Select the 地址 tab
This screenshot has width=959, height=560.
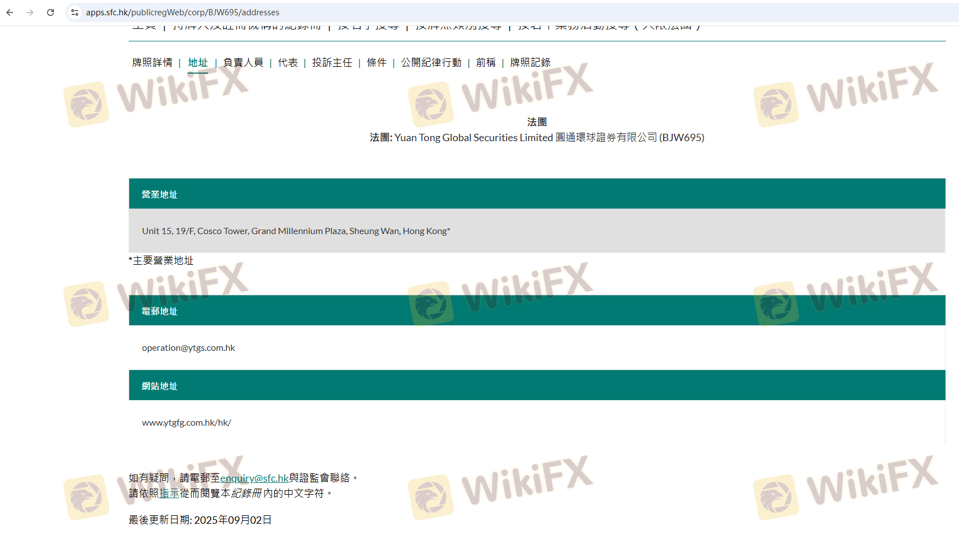point(198,62)
